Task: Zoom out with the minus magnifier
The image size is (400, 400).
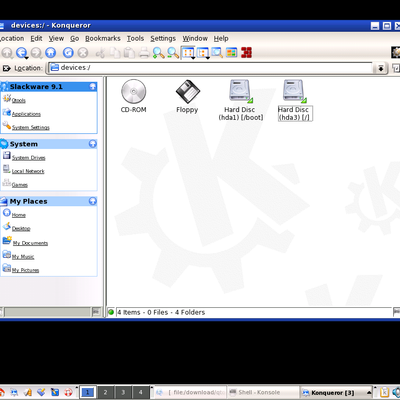Action: pyautogui.click(x=173, y=53)
